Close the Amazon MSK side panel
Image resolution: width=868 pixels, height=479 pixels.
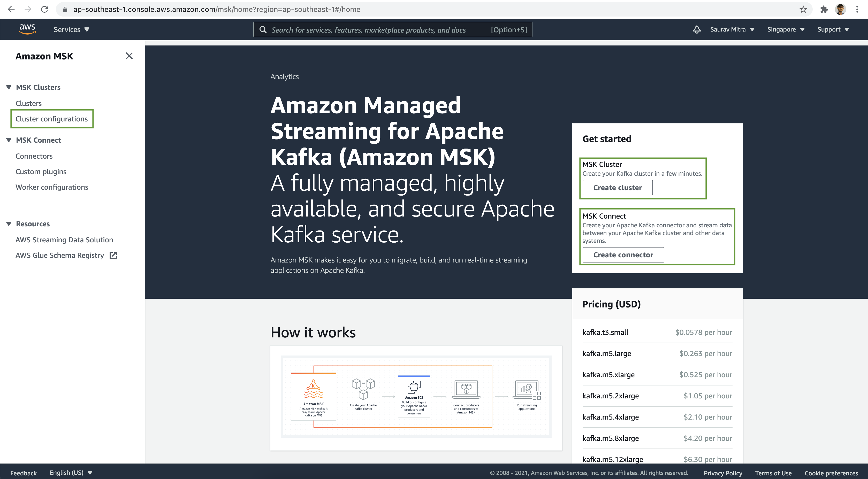coord(129,56)
